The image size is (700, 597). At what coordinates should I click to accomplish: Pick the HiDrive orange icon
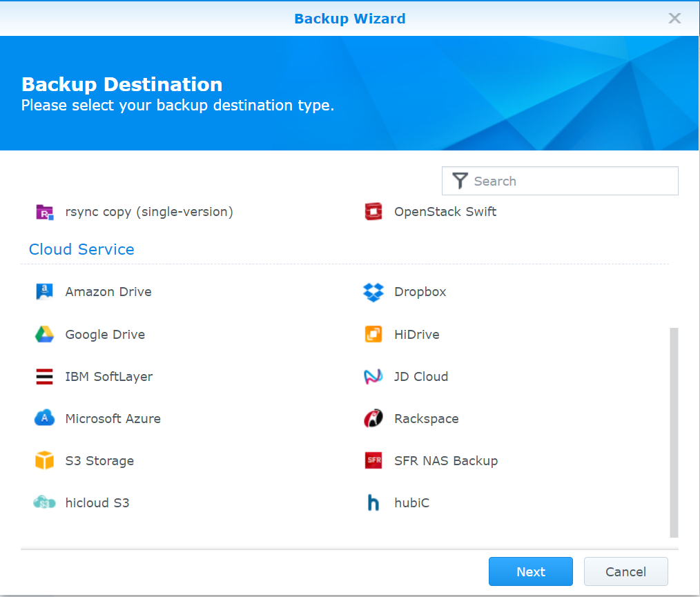(373, 335)
